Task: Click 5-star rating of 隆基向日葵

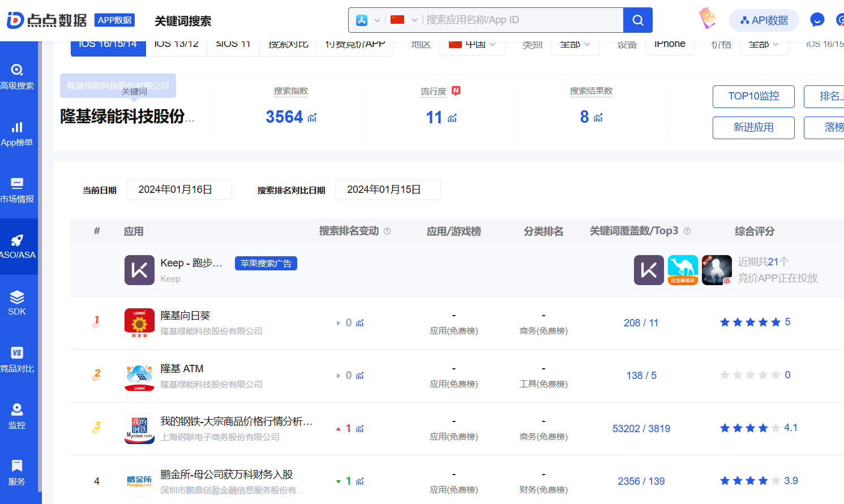Action: 755,322
